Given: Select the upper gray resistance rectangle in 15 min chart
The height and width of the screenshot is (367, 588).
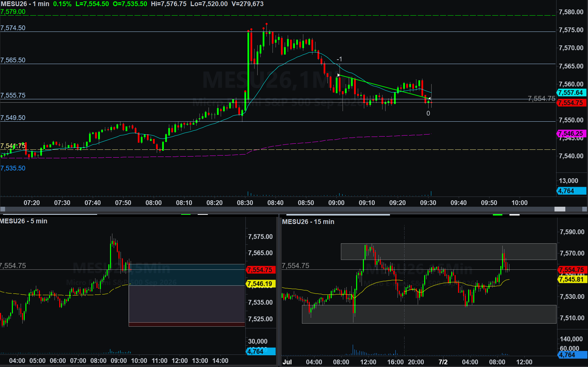Looking at the screenshot, I should click(449, 251).
